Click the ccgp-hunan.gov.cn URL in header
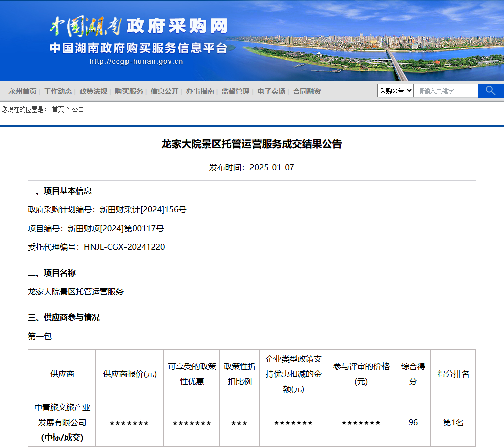Screen dimensions: 504x447 pos(136,62)
